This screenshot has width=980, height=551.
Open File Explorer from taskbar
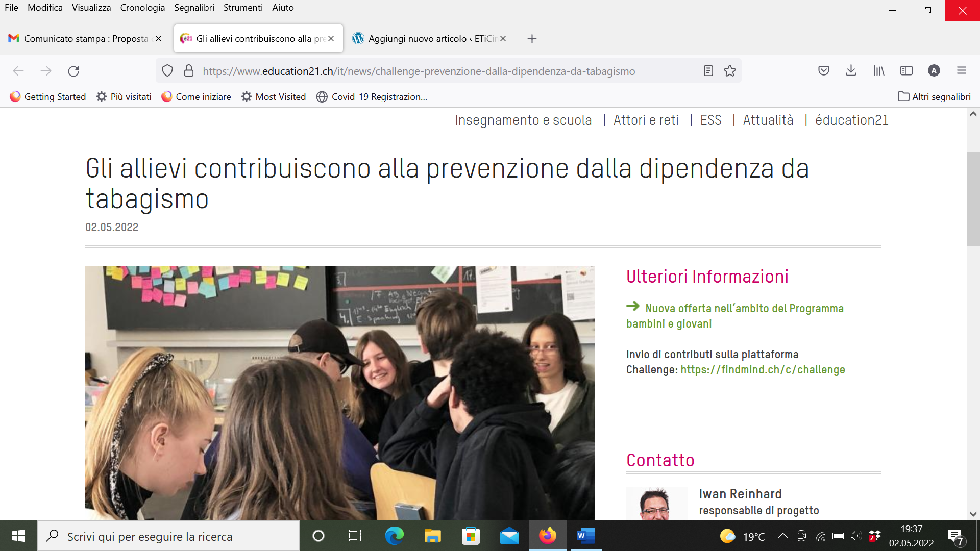[x=432, y=536]
